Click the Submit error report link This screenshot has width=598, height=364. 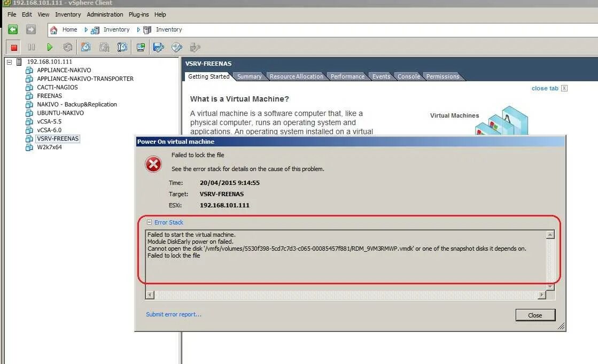pyautogui.click(x=174, y=314)
